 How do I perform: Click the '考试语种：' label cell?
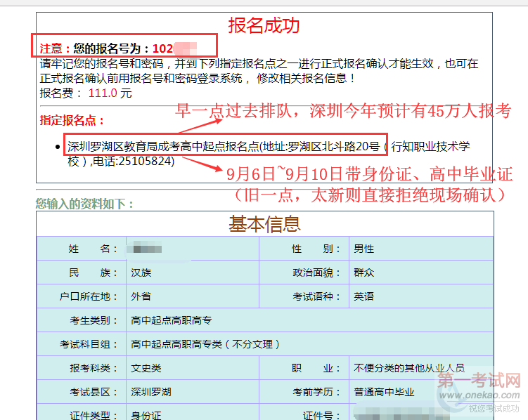(304, 296)
